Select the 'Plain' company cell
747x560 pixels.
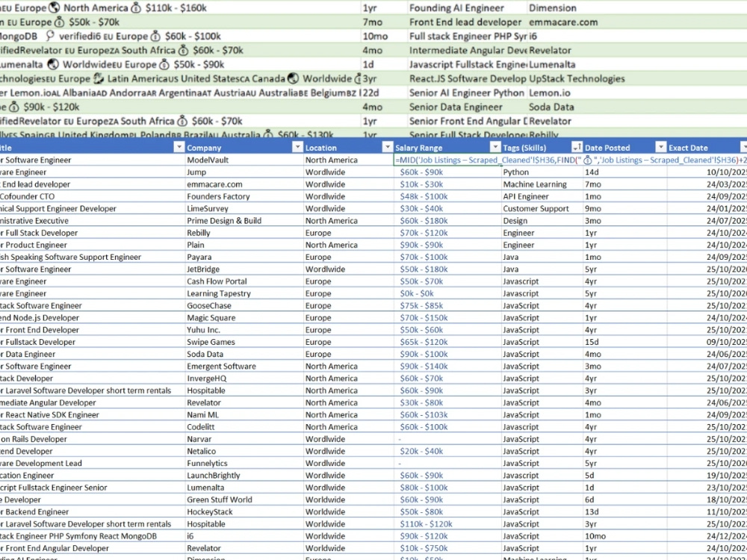tap(244, 245)
